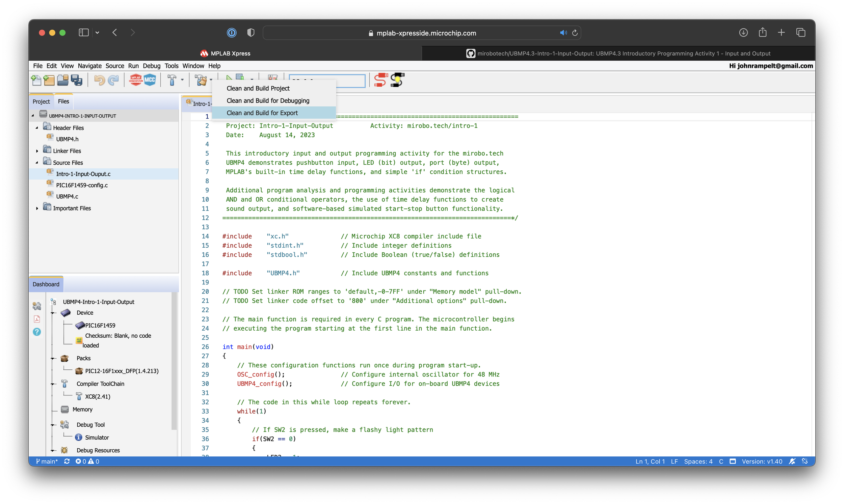Open the Build Project hammer dropdown arrow
This screenshot has height=504, width=844.
(x=182, y=80)
